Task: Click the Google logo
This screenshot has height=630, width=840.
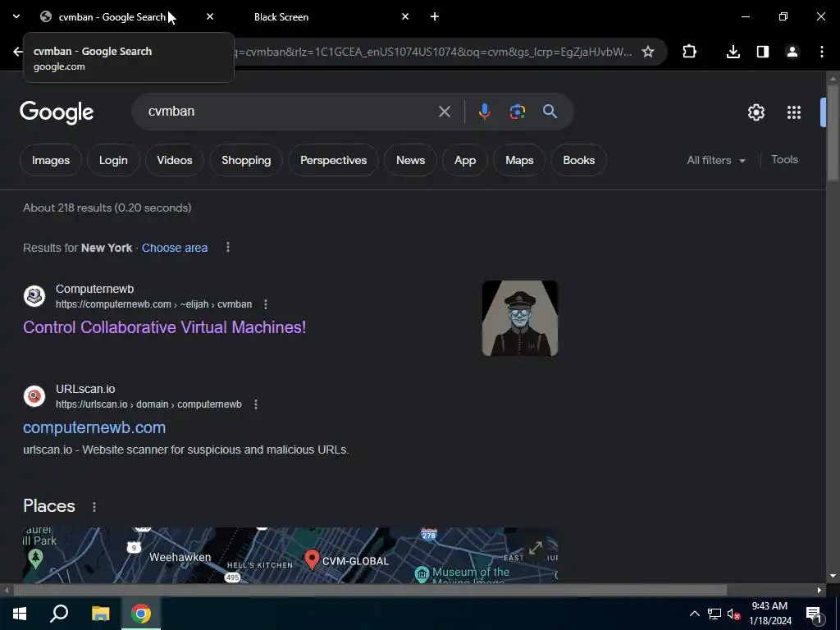Action: tap(57, 112)
